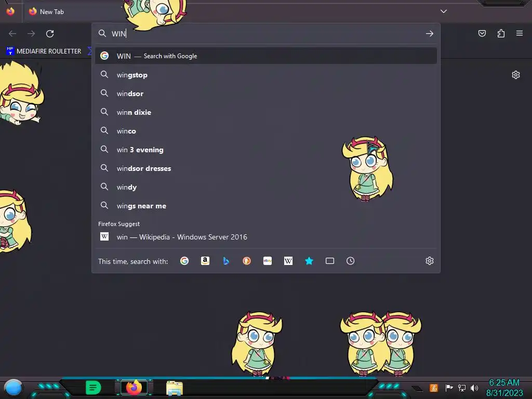Click the 'This time, search with:' label
This screenshot has width=532, height=399.
[133, 261]
